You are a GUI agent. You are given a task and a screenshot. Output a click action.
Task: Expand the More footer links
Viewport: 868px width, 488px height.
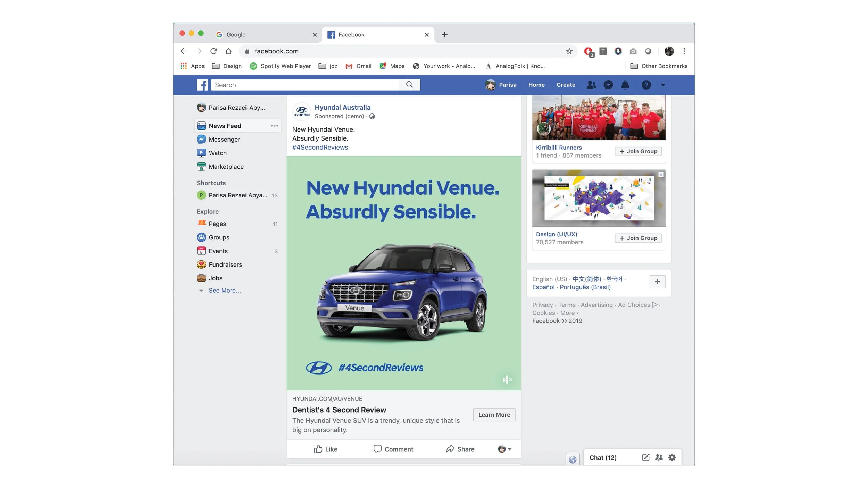(569, 313)
